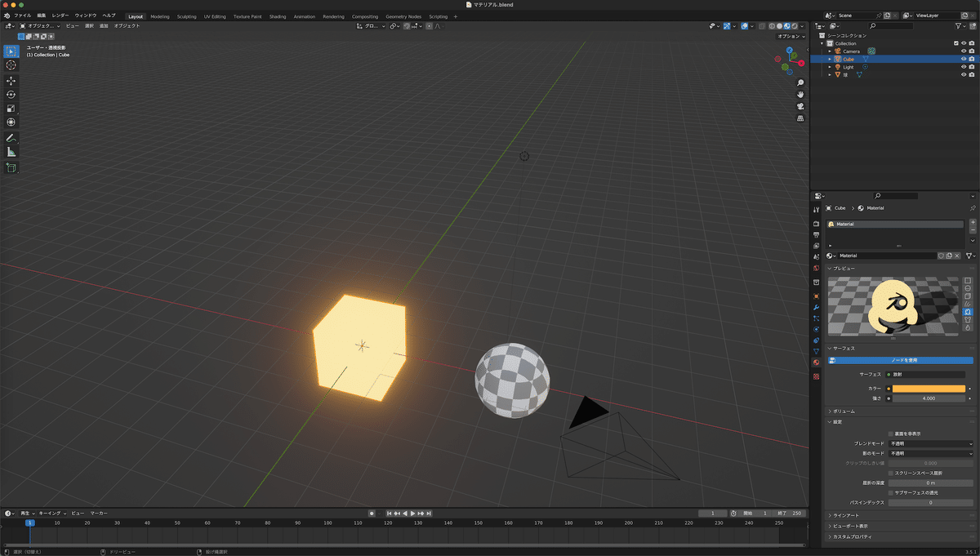This screenshot has height=556, width=980.
Task: Select the Annotate tool
Action: 11,138
